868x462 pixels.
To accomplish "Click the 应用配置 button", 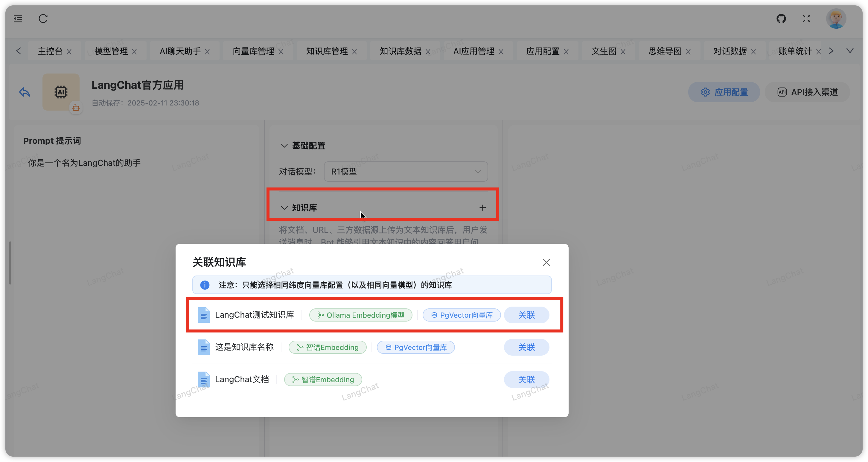I will (724, 92).
